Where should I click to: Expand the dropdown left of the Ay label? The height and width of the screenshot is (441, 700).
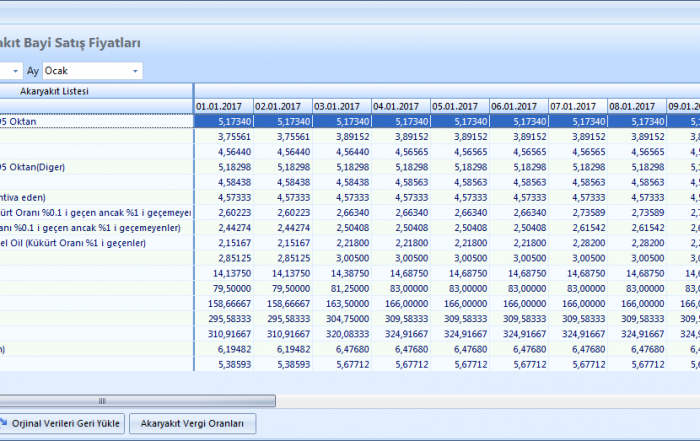tap(15, 71)
